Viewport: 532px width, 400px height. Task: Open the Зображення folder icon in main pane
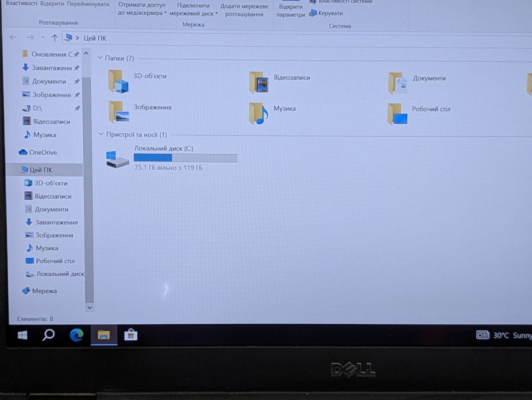(x=119, y=112)
